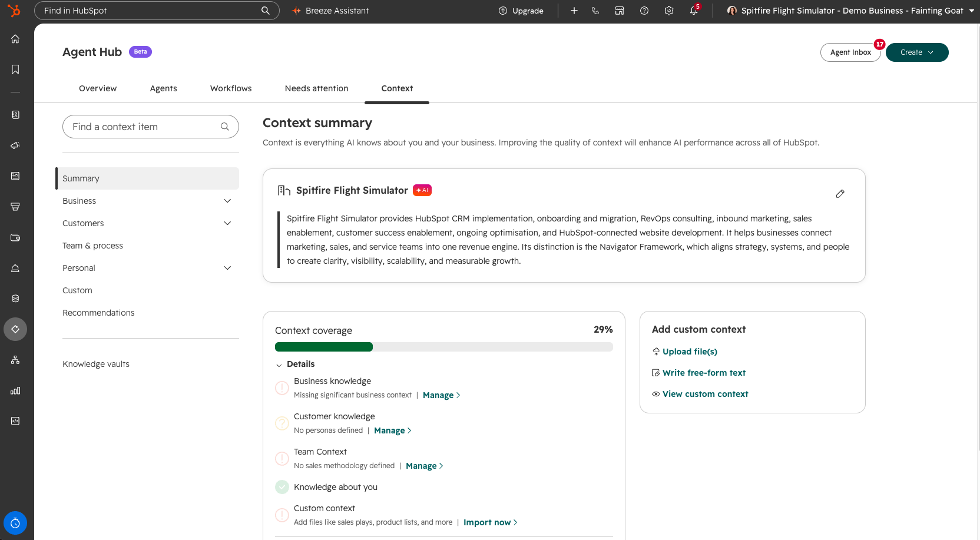Open the phone calling icon in top bar

point(595,11)
